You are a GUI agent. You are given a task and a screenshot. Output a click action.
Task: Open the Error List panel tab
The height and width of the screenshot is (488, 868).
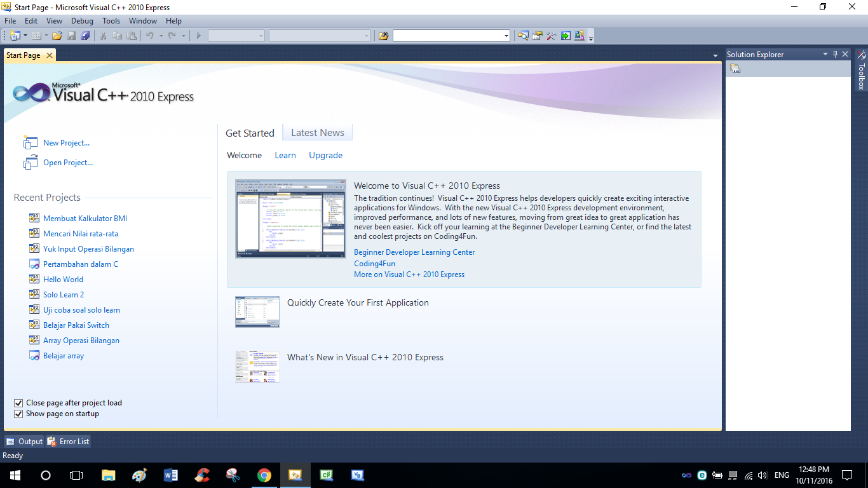tap(69, 442)
